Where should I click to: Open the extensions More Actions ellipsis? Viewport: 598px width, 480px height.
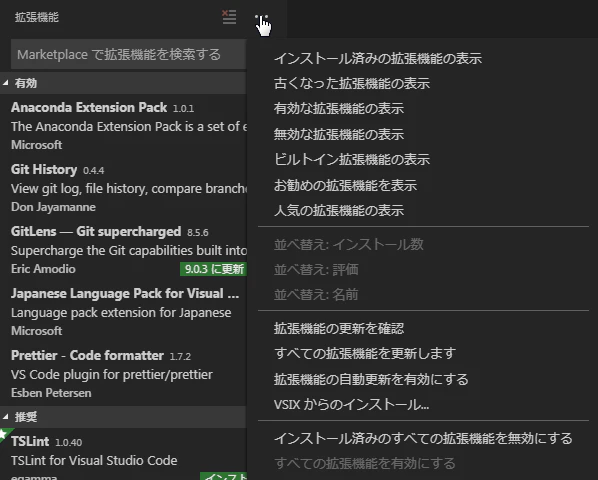(x=262, y=17)
